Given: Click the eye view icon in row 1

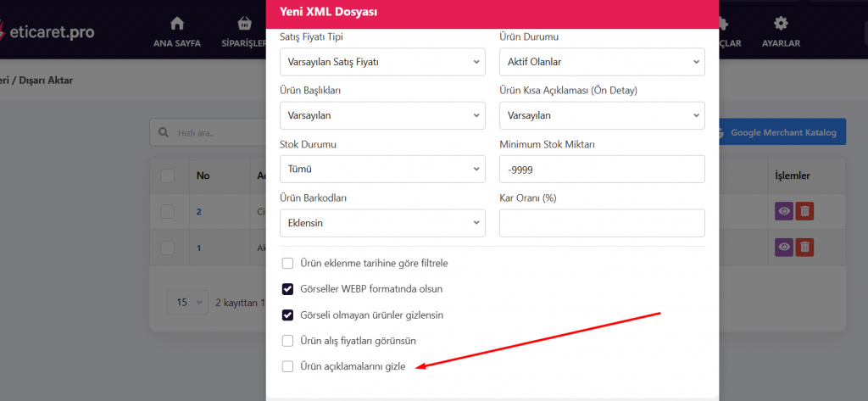Looking at the screenshot, I should pyautogui.click(x=784, y=248).
